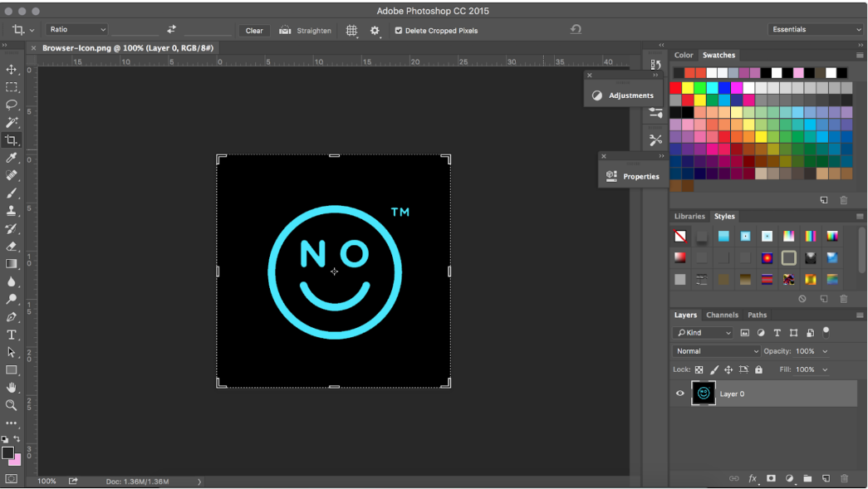The width and height of the screenshot is (868, 489).
Task: Switch to the Channels tab
Action: coord(722,315)
